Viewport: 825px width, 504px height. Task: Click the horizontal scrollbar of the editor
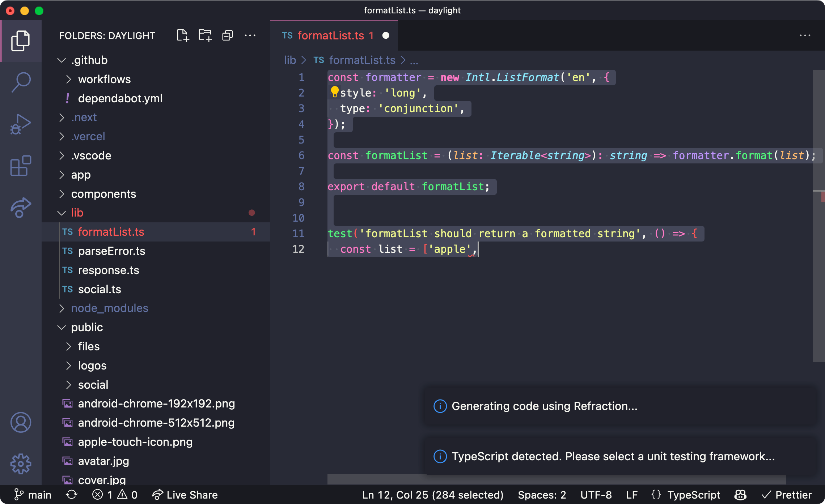[x=557, y=479]
